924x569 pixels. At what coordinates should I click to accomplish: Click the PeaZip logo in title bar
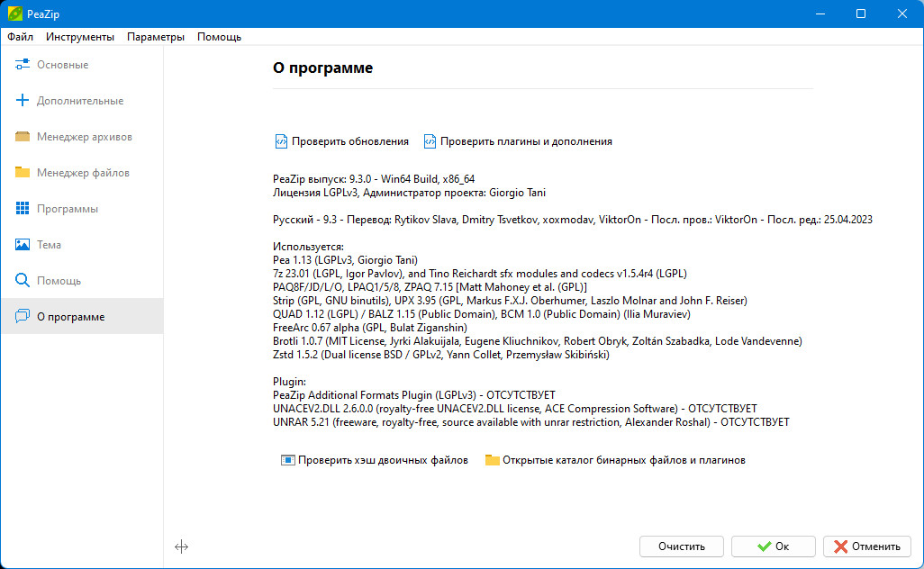(14, 14)
